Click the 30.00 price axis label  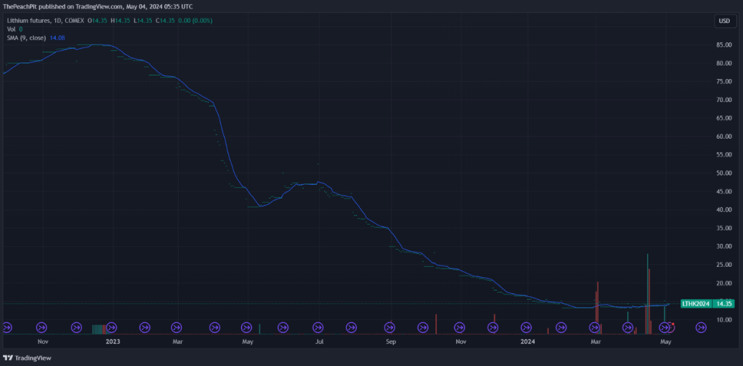tap(725, 247)
